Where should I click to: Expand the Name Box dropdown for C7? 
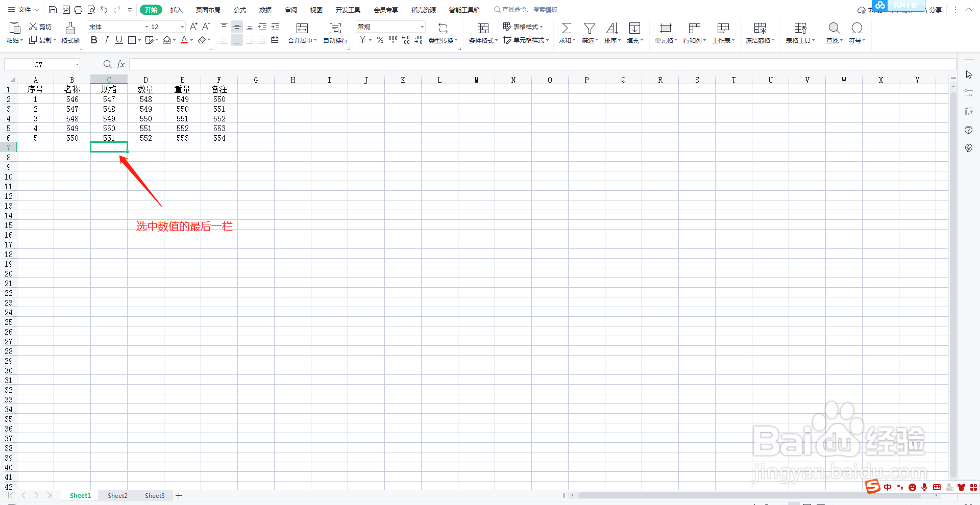pyautogui.click(x=77, y=64)
